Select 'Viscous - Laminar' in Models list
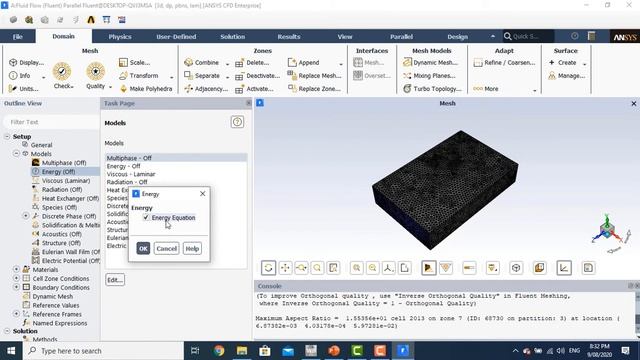The width and height of the screenshot is (640, 360). point(176,174)
